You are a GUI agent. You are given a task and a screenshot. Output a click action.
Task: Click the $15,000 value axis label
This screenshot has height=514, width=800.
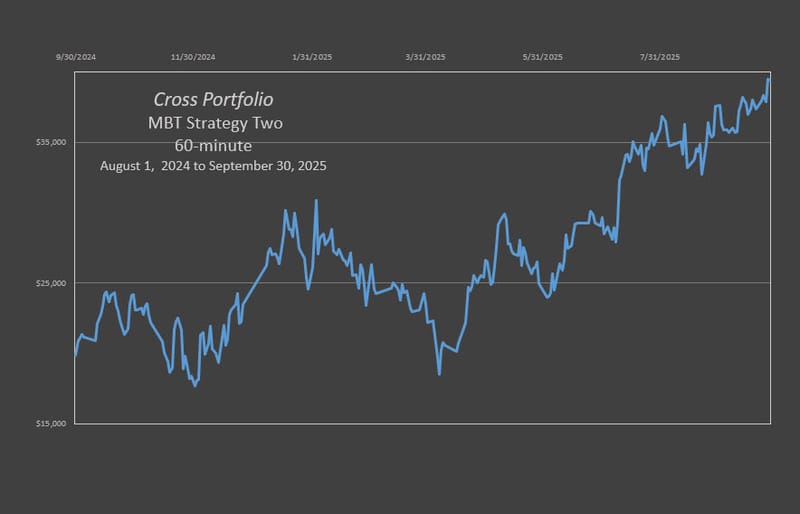coord(52,425)
